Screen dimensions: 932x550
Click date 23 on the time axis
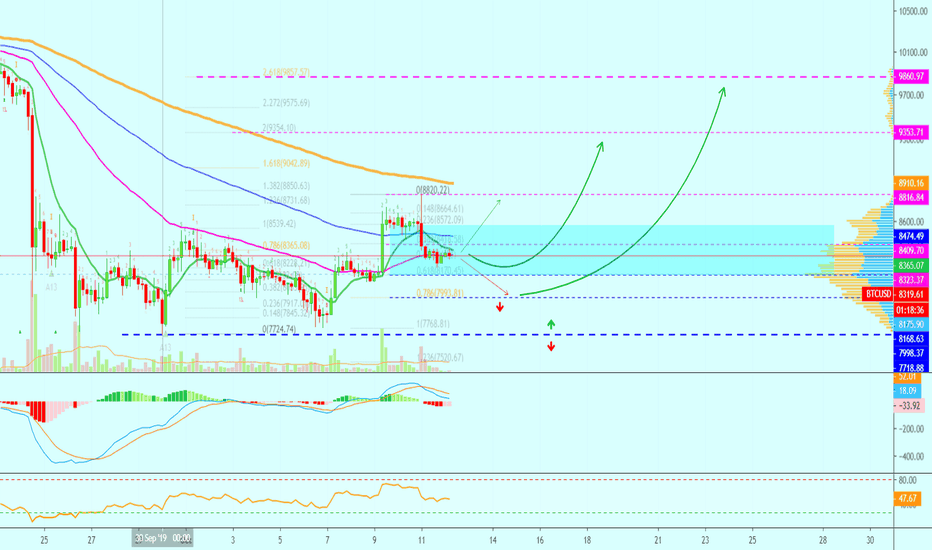[x=705, y=540]
